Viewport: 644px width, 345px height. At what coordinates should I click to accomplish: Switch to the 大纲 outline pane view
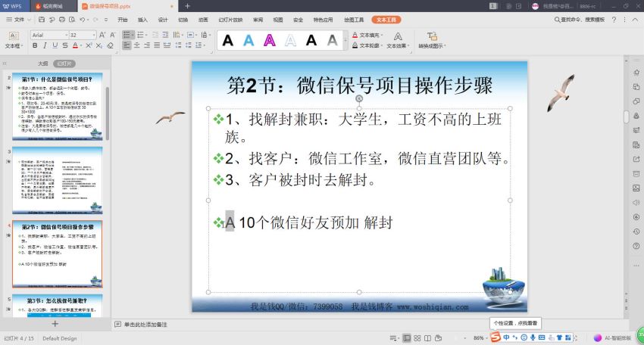pos(42,64)
